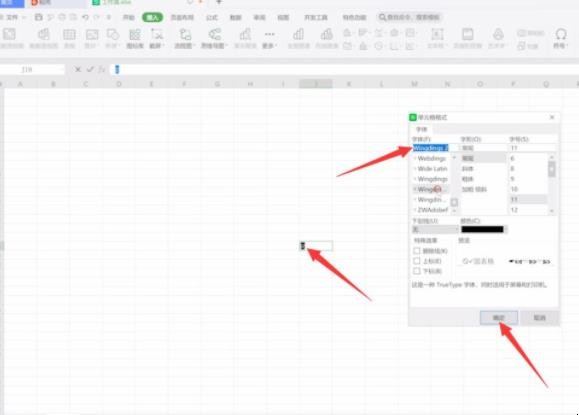Open the symbol (符号) omega icon
Screen dimensions: 579x415
pyautogui.click(x=561, y=35)
